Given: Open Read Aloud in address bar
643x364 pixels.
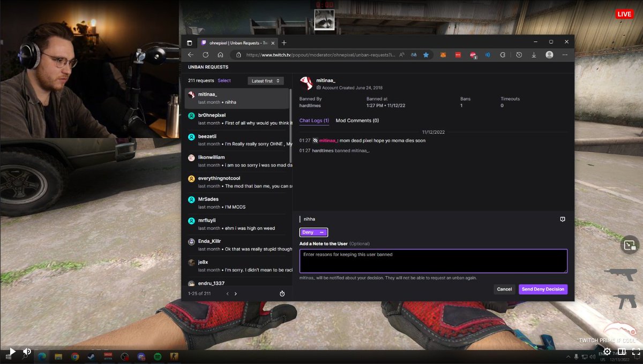Looking at the screenshot, I should tap(402, 55).
